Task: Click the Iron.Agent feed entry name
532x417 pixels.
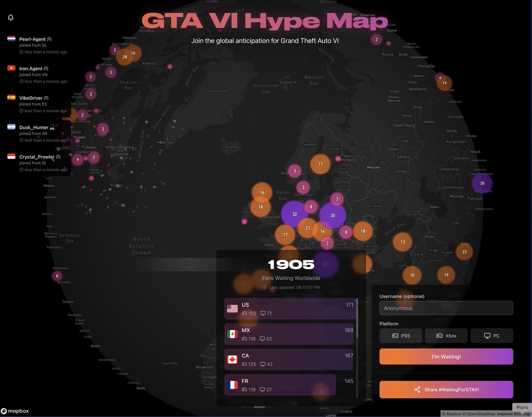Action: point(31,69)
